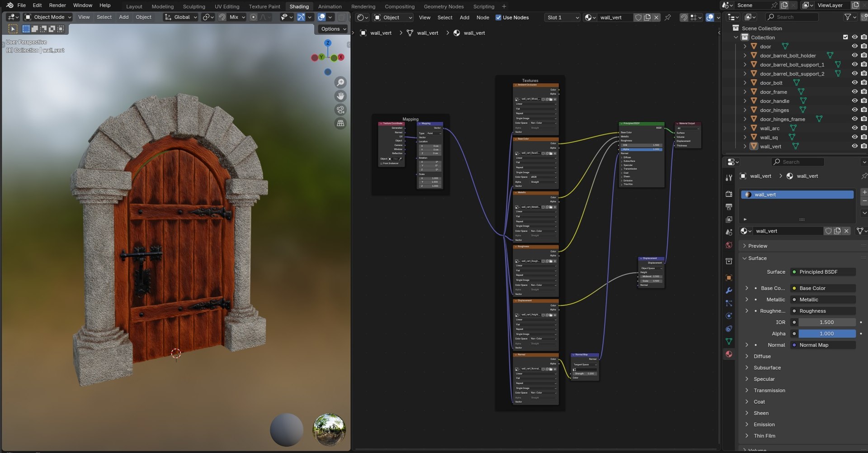Switch perspective/orthographic grid icon in viewport

[340, 123]
